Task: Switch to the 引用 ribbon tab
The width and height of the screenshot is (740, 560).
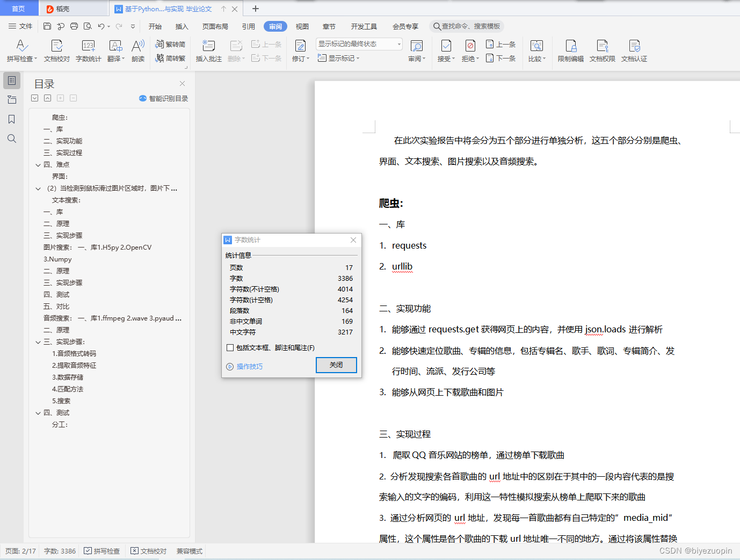Action: pyautogui.click(x=249, y=26)
